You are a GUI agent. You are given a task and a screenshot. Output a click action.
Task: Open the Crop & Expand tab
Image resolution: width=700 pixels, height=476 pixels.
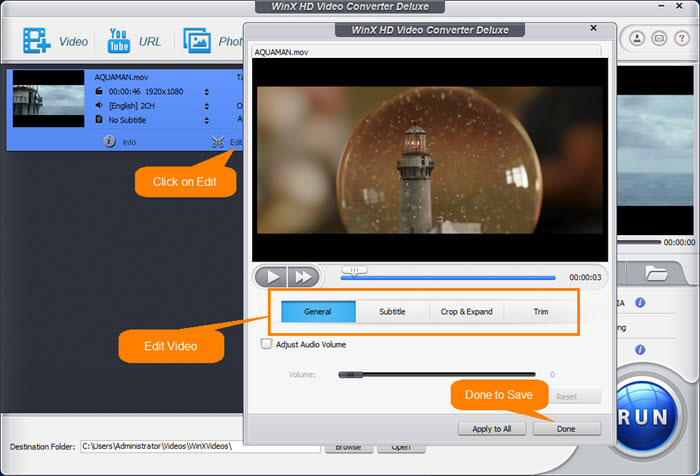click(467, 312)
